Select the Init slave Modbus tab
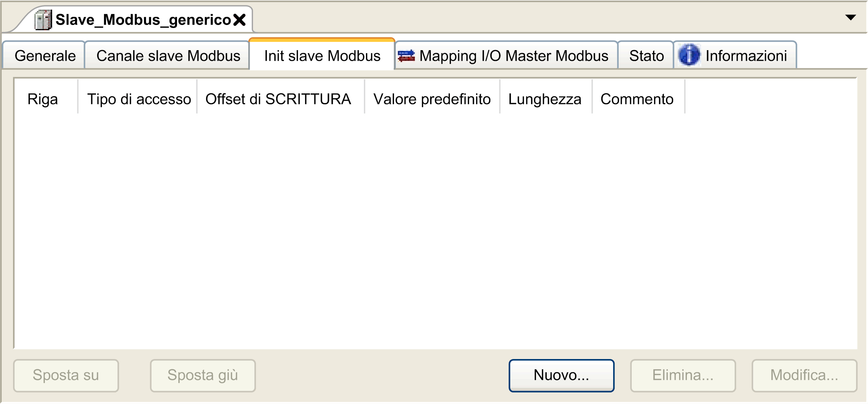Screen dimensions: 868x404 322,55
